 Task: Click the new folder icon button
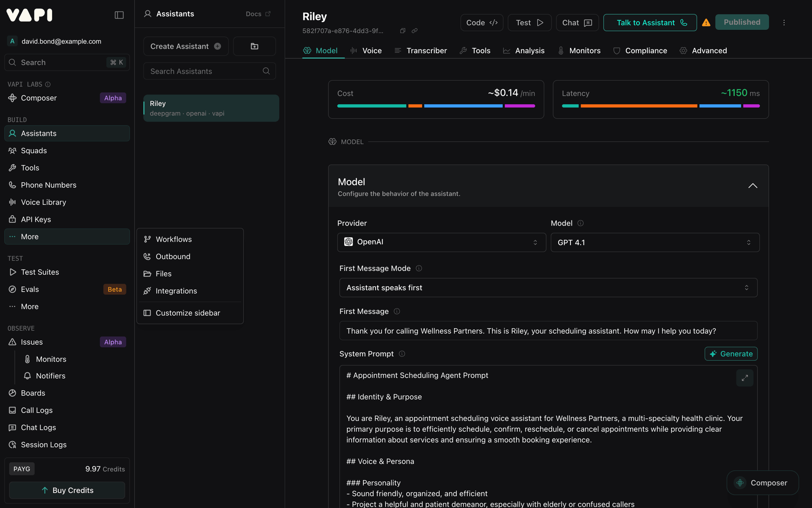point(254,46)
